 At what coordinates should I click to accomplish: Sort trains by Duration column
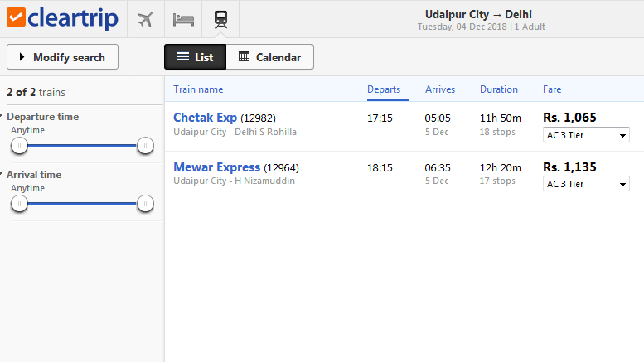coord(498,89)
